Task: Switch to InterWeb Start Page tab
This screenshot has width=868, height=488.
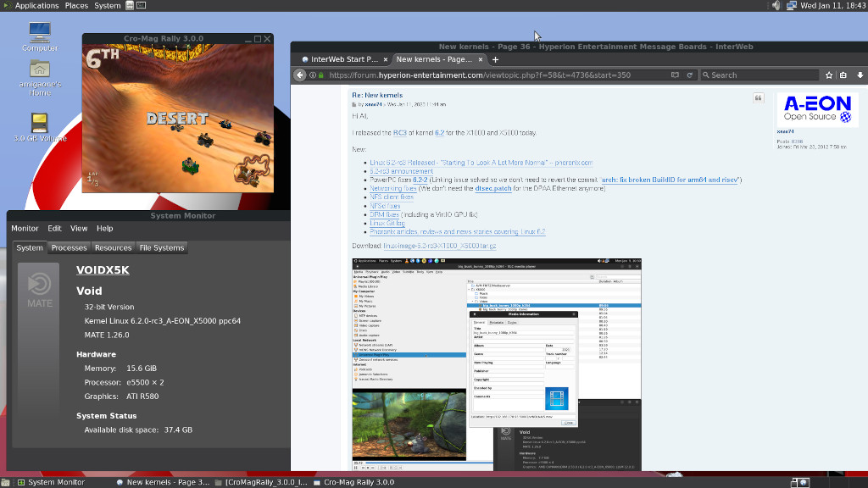Action: (x=343, y=59)
